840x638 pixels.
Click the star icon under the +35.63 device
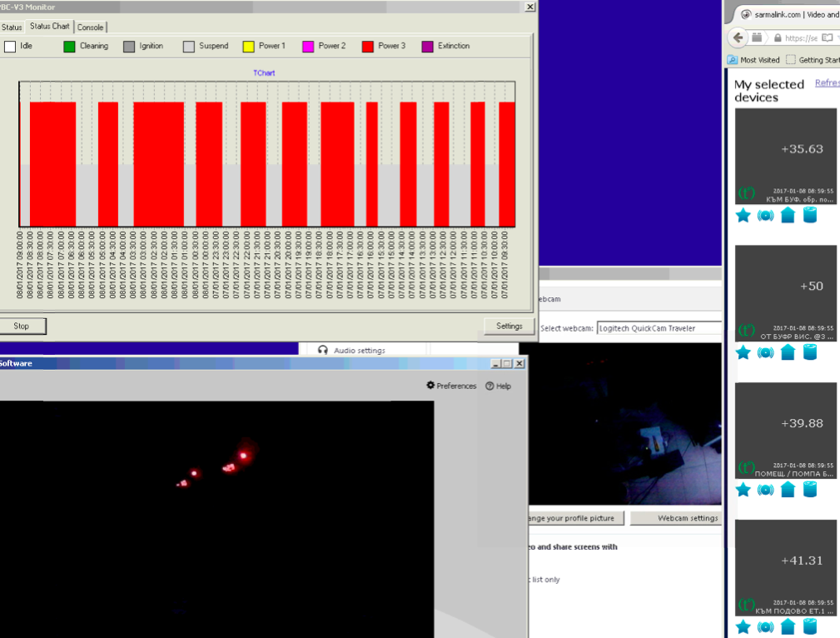pos(743,216)
